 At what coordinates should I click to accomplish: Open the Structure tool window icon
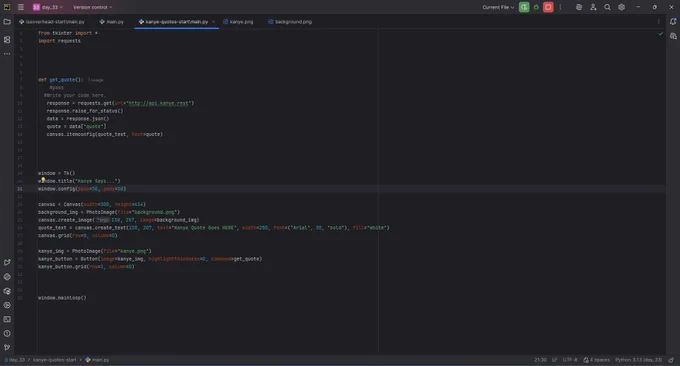point(7,39)
